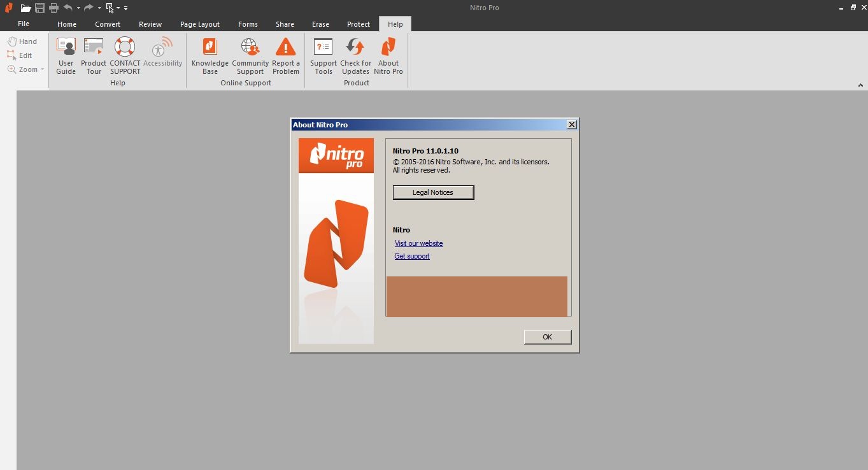Click OK in the About dialog
The width and height of the screenshot is (868, 470).
548,337
